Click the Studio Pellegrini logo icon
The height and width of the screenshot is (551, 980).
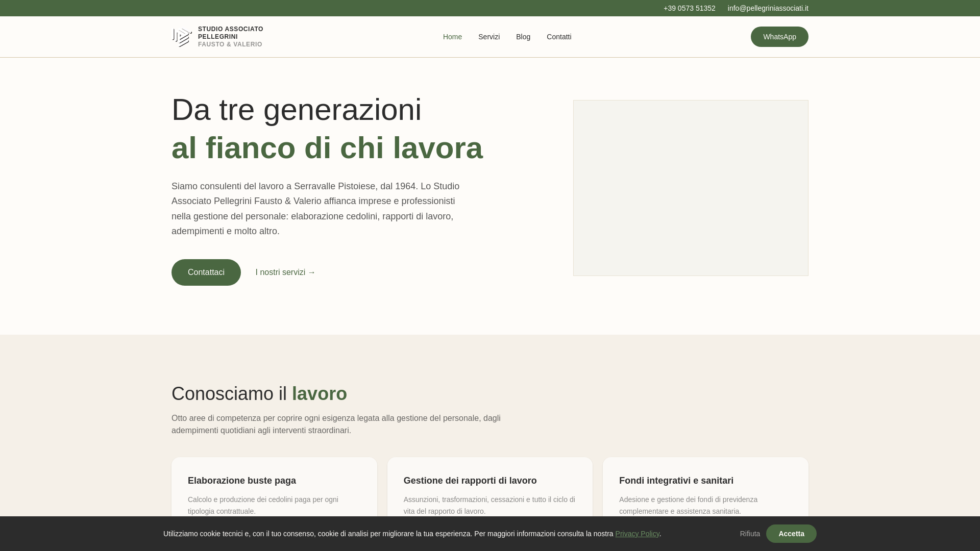(182, 37)
